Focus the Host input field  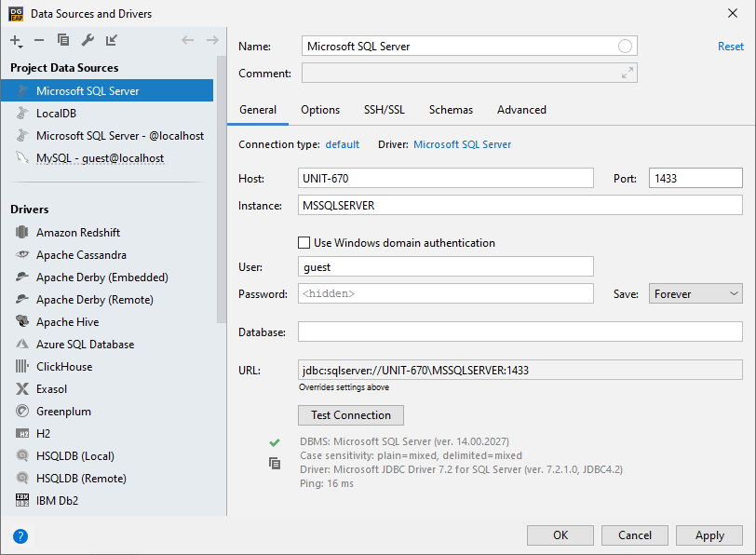point(445,178)
